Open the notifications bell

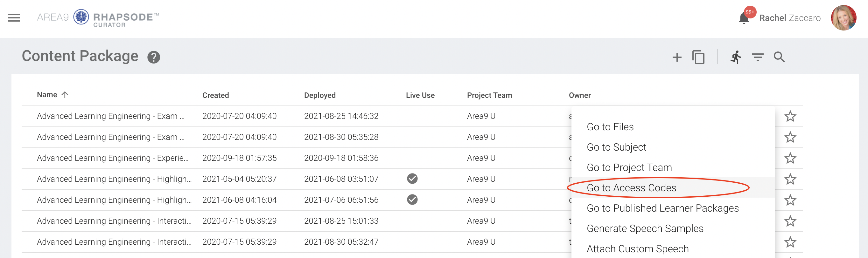[x=744, y=18]
